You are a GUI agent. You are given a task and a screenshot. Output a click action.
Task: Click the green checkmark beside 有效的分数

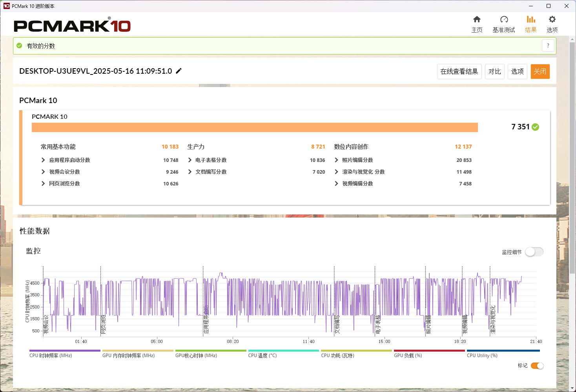[x=19, y=45]
